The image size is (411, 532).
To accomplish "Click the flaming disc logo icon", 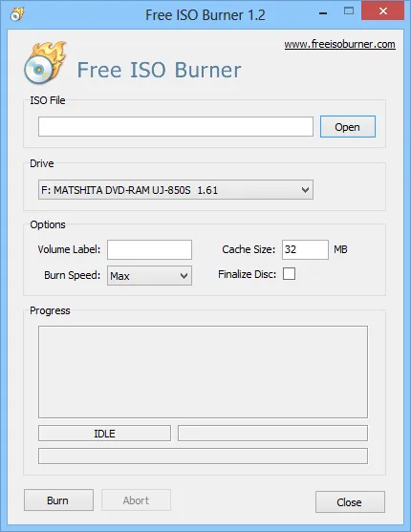I will 45,63.
